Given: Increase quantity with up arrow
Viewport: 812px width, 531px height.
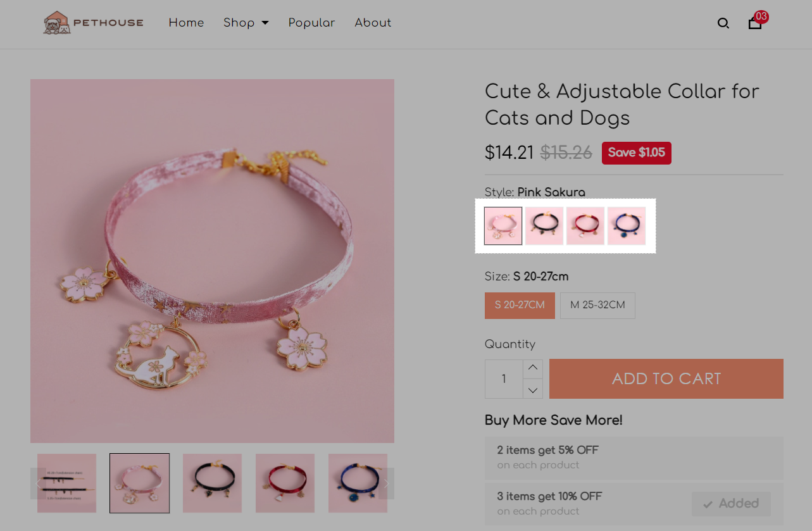Looking at the screenshot, I should coord(533,369).
